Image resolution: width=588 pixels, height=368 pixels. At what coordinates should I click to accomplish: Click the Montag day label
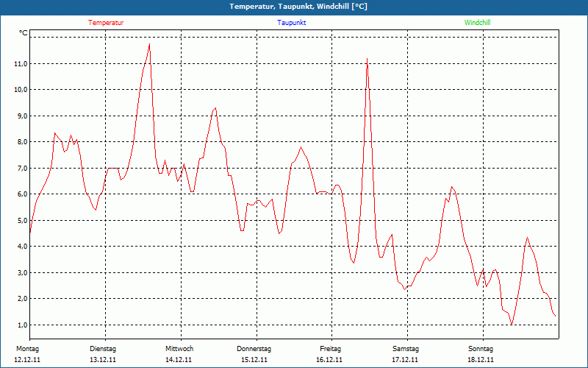click(x=27, y=349)
